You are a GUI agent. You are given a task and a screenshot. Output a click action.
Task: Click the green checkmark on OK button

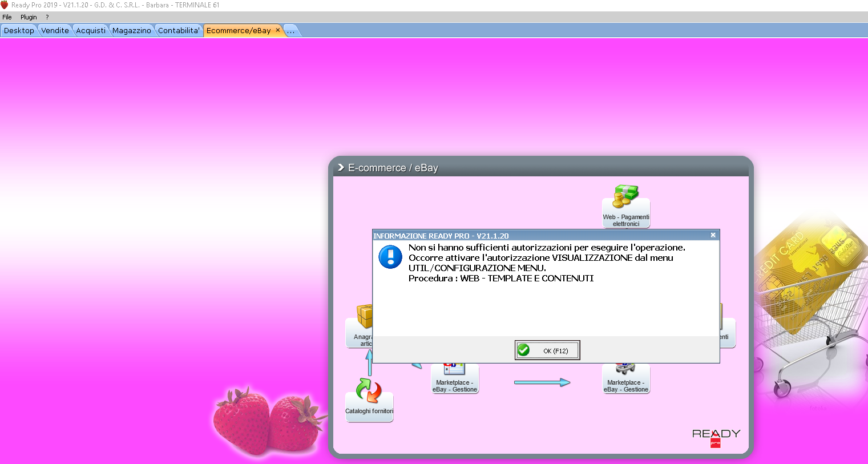(x=523, y=350)
